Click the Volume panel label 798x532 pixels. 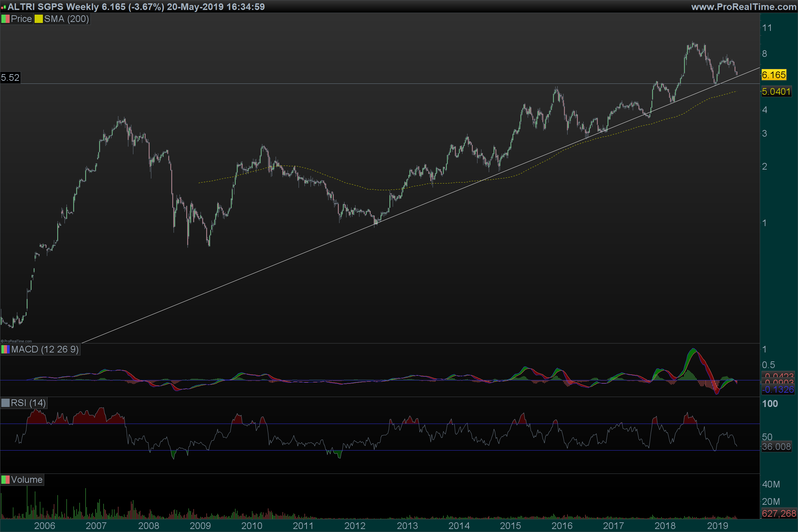pos(27,480)
